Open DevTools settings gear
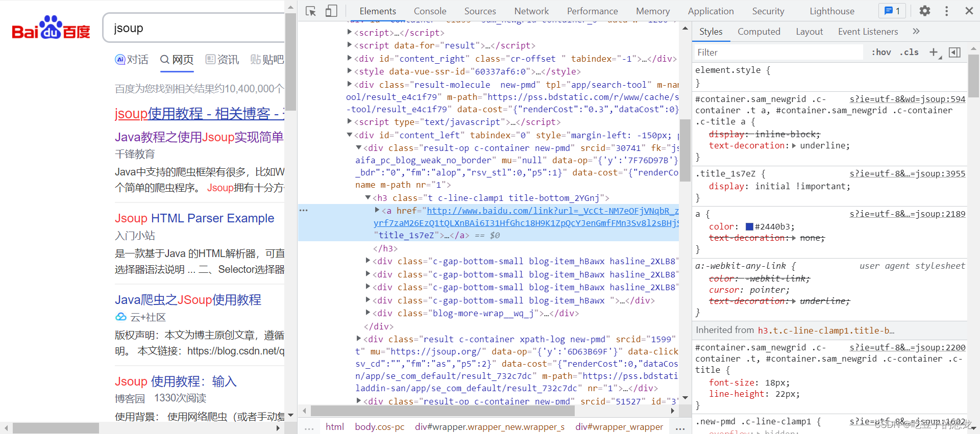 click(x=925, y=11)
